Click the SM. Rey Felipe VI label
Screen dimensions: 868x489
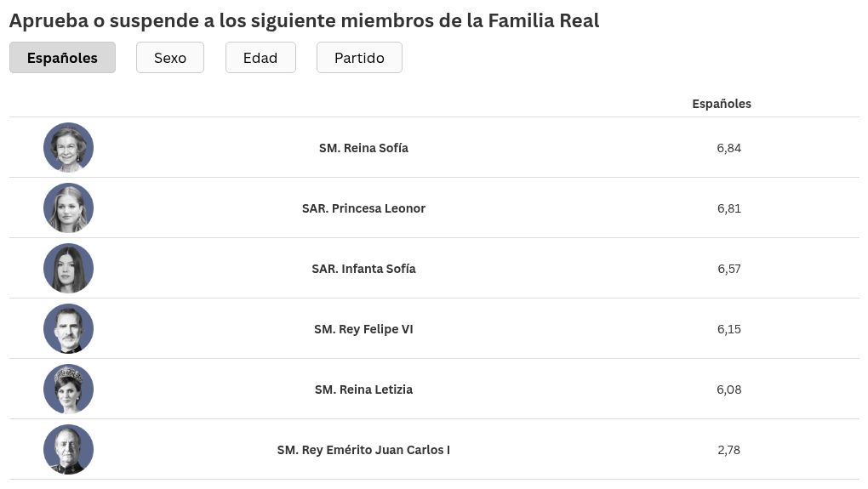point(363,329)
